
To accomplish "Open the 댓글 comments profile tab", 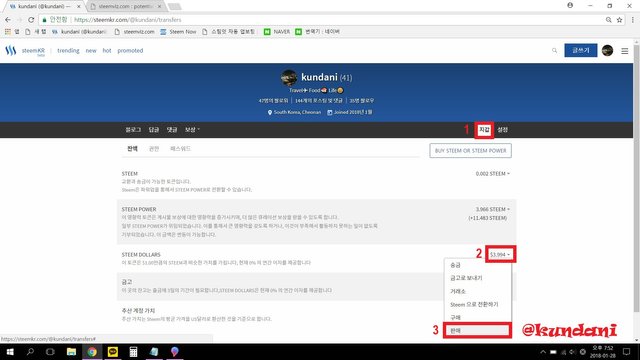I will click(x=172, y=129).
